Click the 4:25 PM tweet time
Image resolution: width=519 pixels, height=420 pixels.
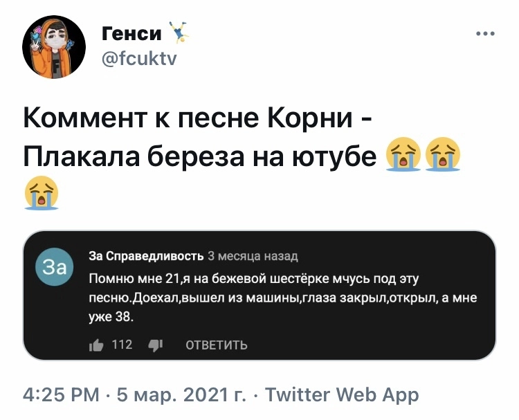(x=62, y=395)
